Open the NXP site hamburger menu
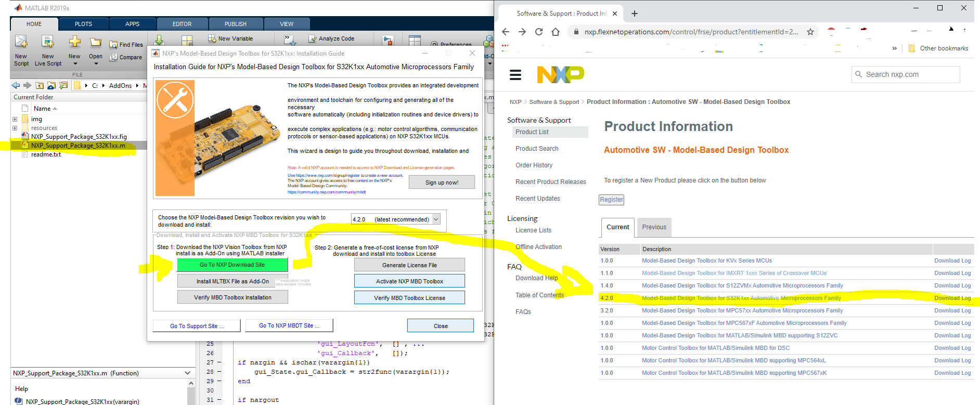 tap(515, 75)
